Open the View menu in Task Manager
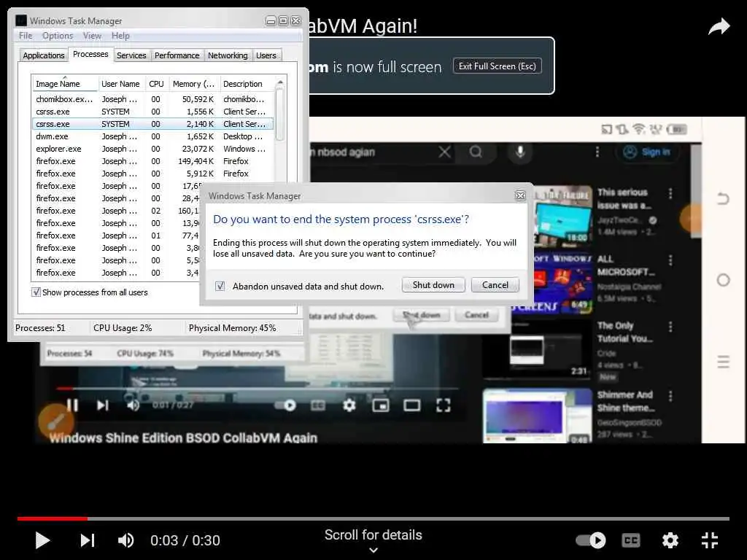This screenshot has height=560, width=747. [x=92, y=36]
